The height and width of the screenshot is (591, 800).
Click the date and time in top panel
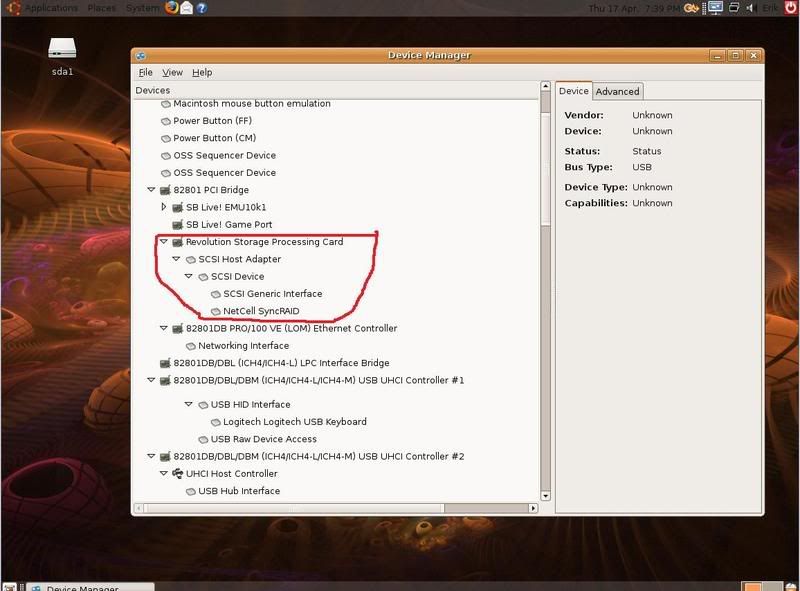click(634, 8)
